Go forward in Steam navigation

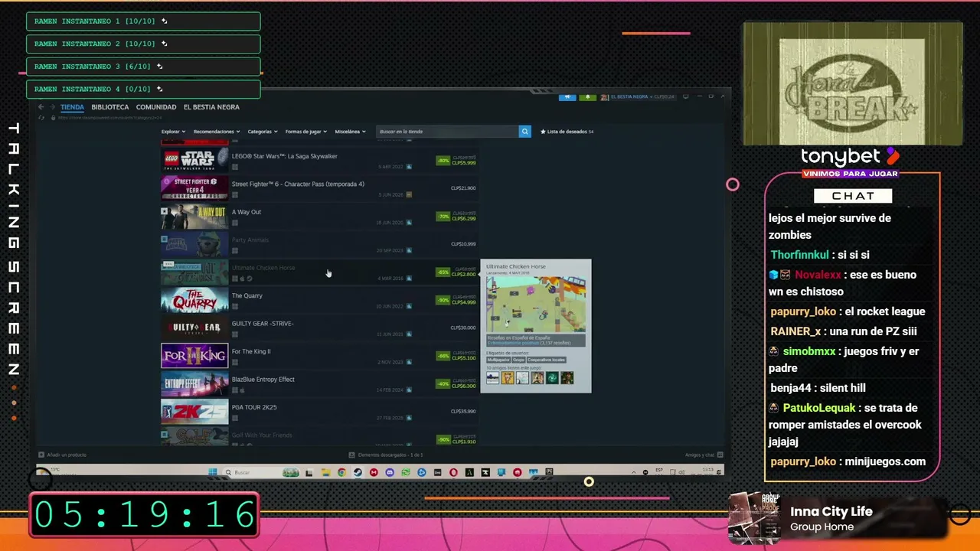tap(52, 107)
